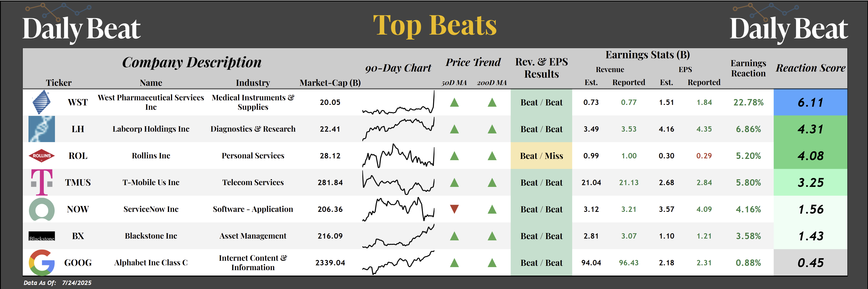Image resolution: width=868 pixels, height=289 pixels.
Task: Click the Labcorp DNA logo icon
Action: (x=41, y=129)
